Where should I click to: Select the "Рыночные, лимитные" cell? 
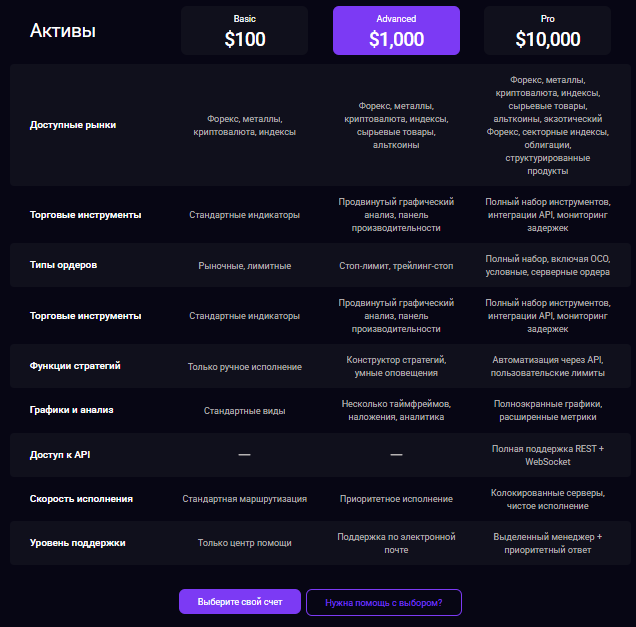click(245, 266)
